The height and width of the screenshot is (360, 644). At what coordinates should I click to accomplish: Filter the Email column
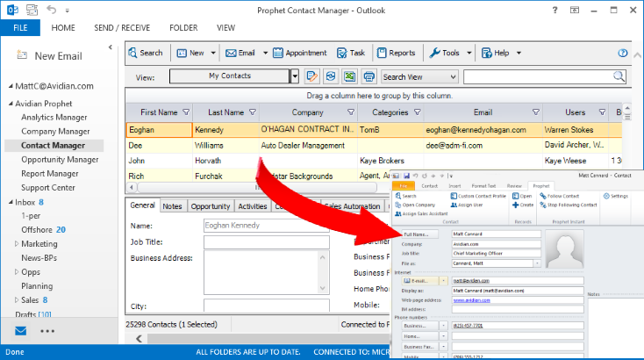tap(535, 112)
